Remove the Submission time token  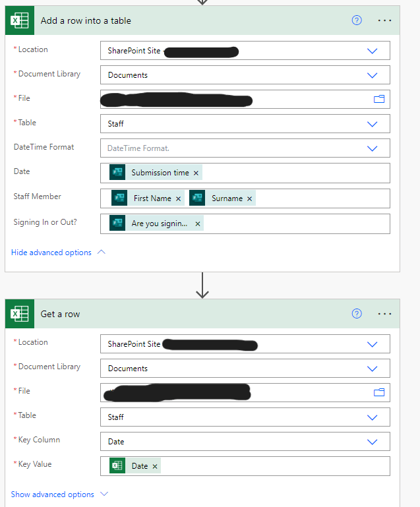pyautogui.click(x=196, y=173)
